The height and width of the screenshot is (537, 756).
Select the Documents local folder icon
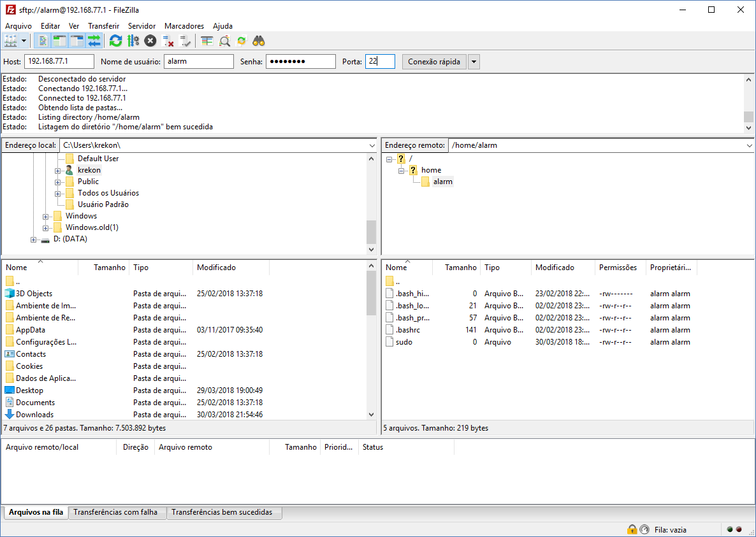click(10, 402)
